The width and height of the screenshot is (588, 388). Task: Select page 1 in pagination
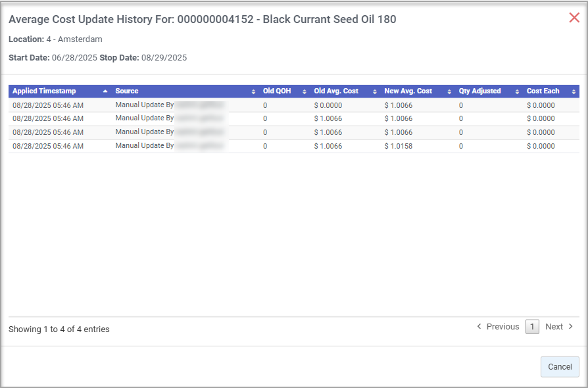click(532, 327)
